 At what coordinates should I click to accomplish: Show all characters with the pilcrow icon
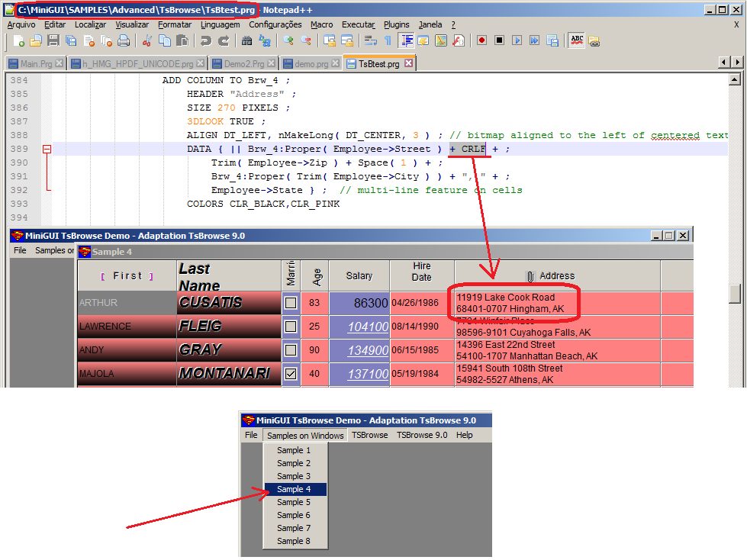point(388,41)
